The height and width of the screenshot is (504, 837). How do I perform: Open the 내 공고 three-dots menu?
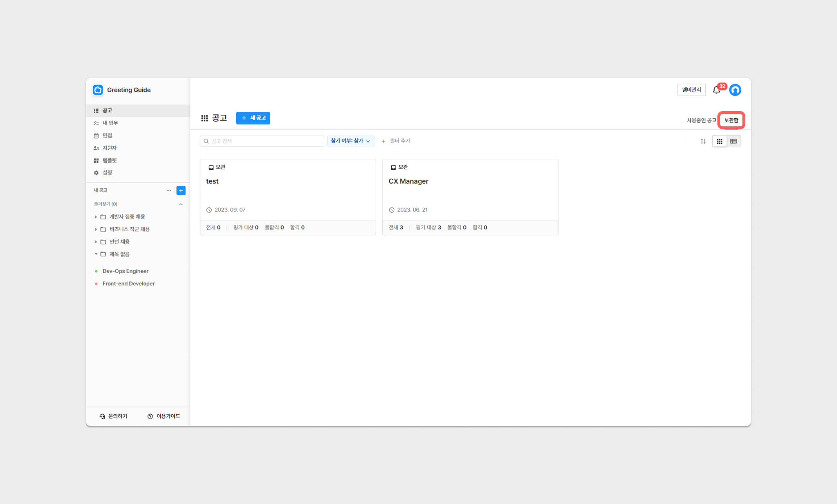click(x=168, y=190)
